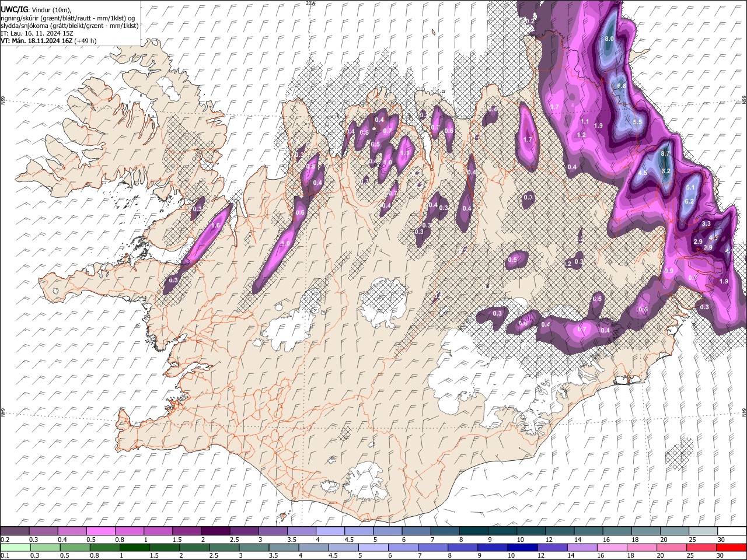Select upper legend dark purple swatch between 2 and 2.5
This screenshot has height=560, width=747.
tap(215, 531)
